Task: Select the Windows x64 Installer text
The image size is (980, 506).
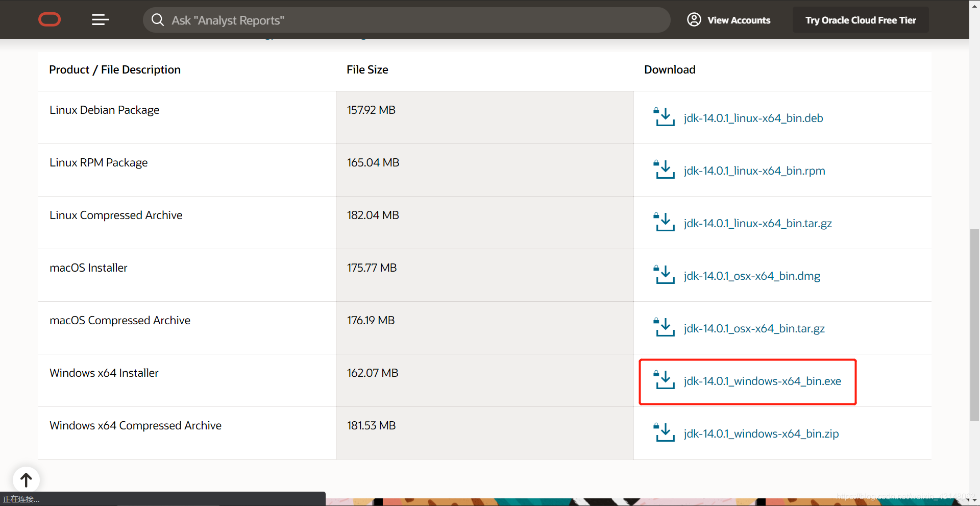Action: [104, 373]
